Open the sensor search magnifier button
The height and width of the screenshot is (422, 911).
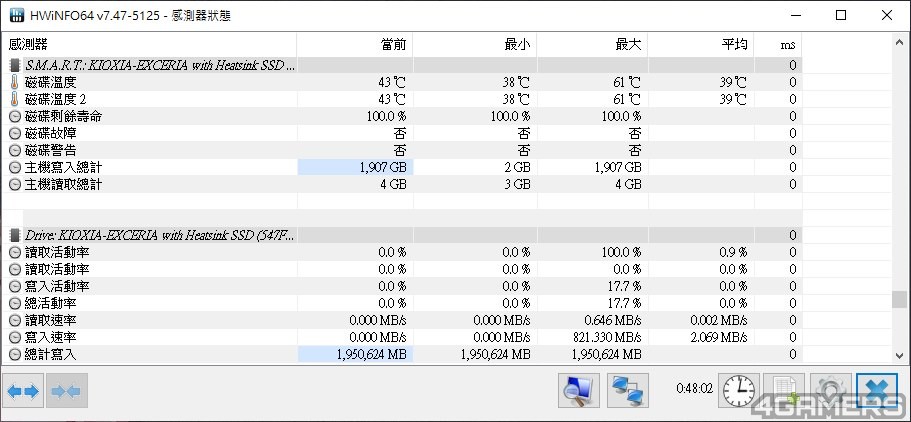pos(579,391)
